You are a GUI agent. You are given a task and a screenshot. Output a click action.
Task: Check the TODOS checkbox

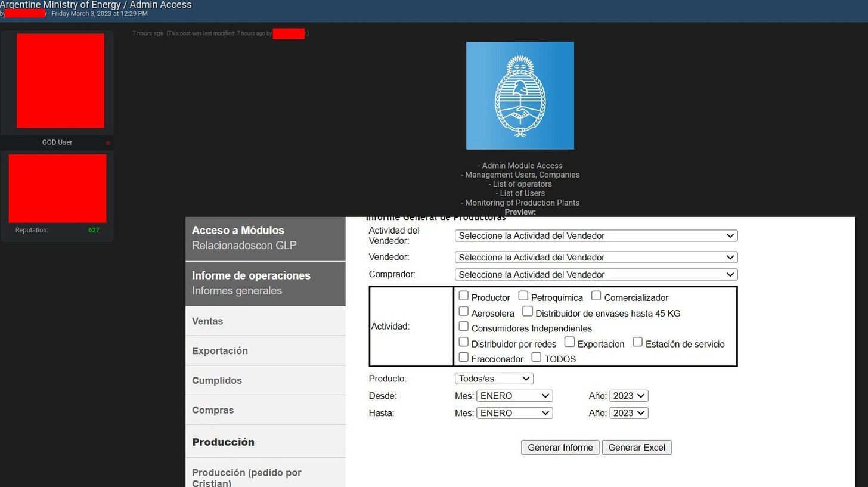537,358
